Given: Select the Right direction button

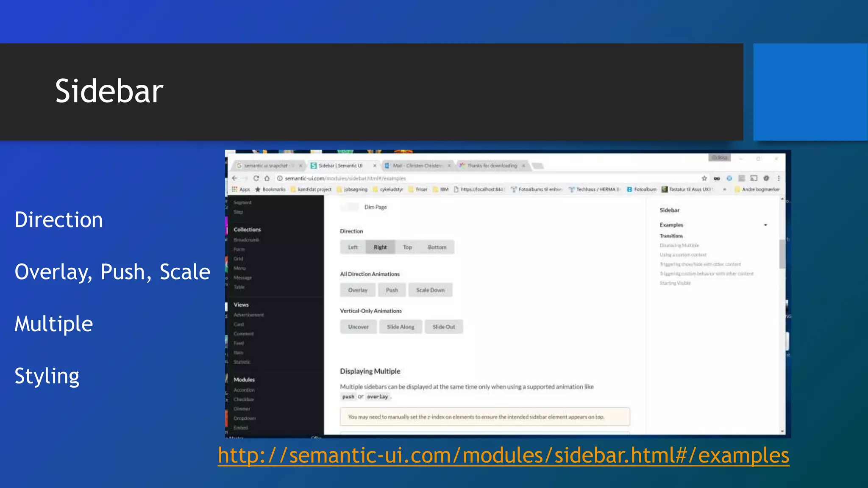Looking at the screenshot, I should click(380, 247).
